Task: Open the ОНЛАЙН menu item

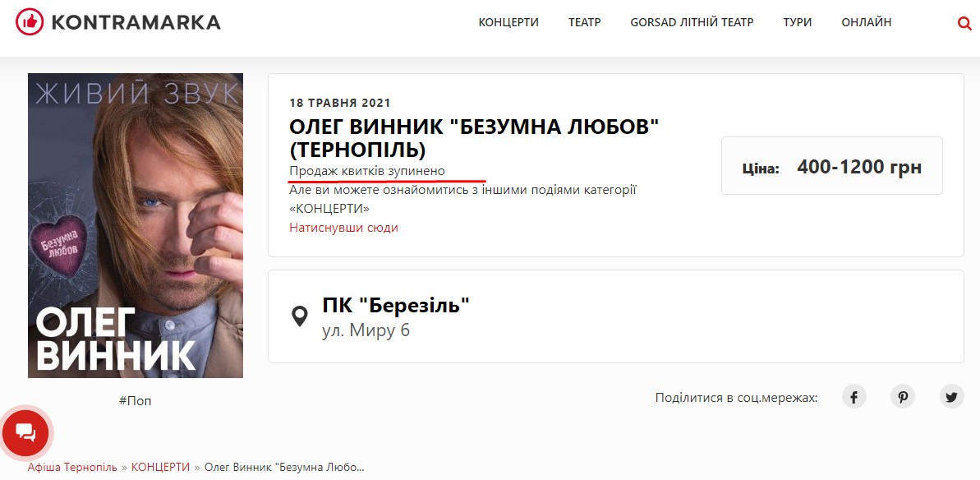Action: (x=867, y=22)
